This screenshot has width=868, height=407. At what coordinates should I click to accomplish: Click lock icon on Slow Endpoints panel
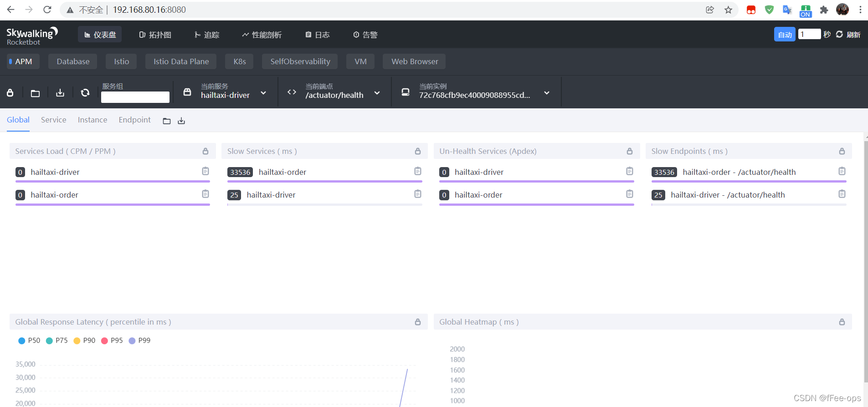point(842,151)
